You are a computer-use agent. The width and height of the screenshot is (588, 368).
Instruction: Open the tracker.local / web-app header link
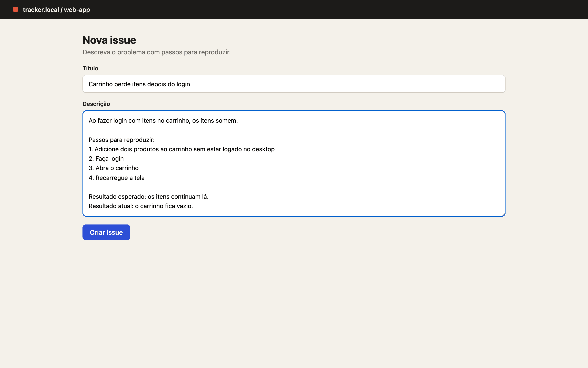click(x=56, y=10)
